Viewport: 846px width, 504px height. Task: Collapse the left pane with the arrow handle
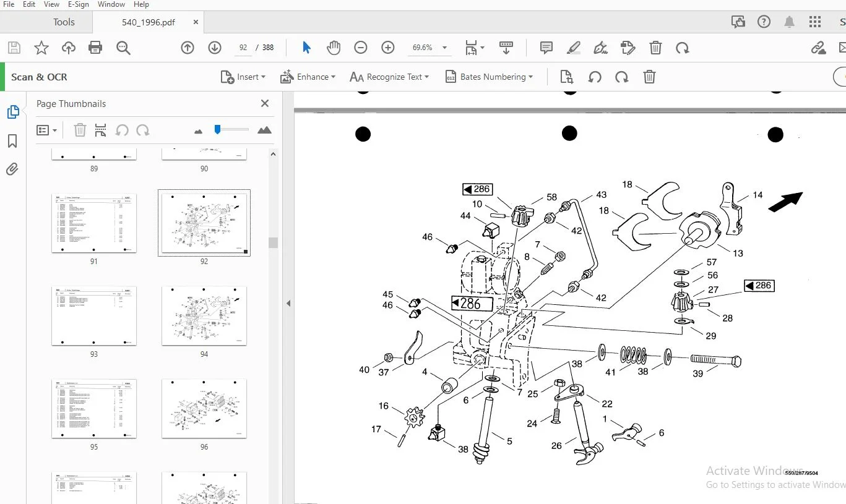coord(288,303)
